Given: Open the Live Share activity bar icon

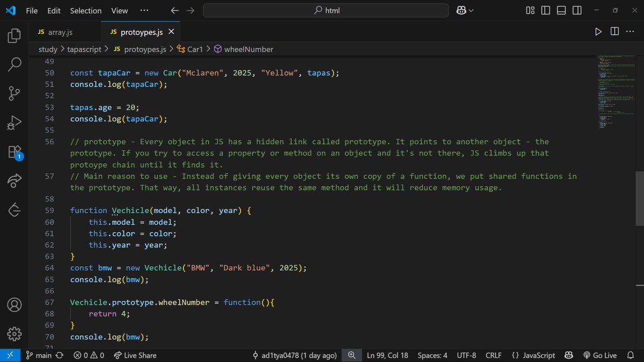Looking at the screenshot, I should point(14,181).
